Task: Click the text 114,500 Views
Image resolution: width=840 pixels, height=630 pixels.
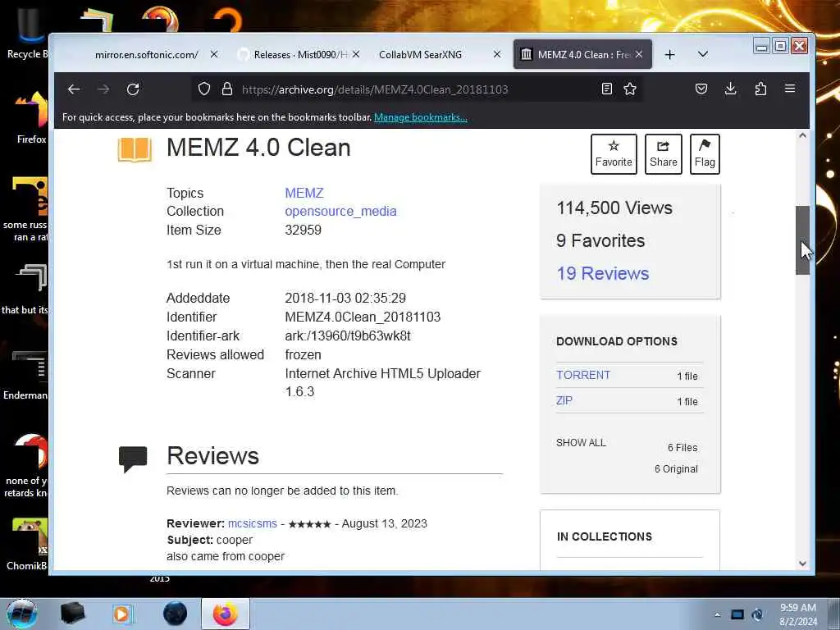Action: tap(614, 208)
